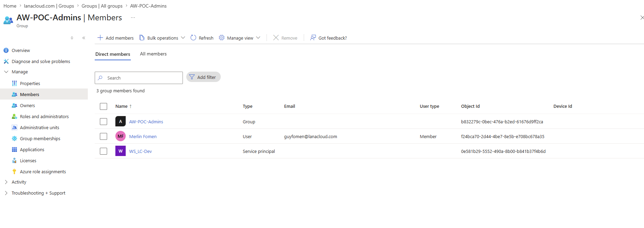The image size is (644, 228).
Task: Click the Refresh circular arrow icon
Action: click(193, 38)
